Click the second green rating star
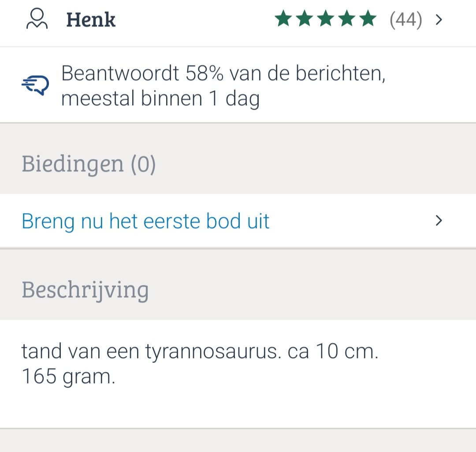The width and height of the screenshot is (476, 452). coord(304,19)
